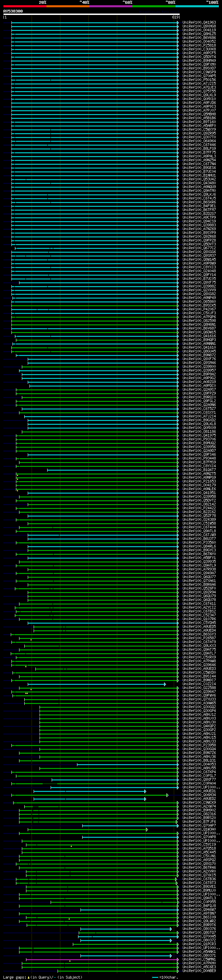Select label UniRef100_A7QJE3
The image size is (222, 980).
199,88
